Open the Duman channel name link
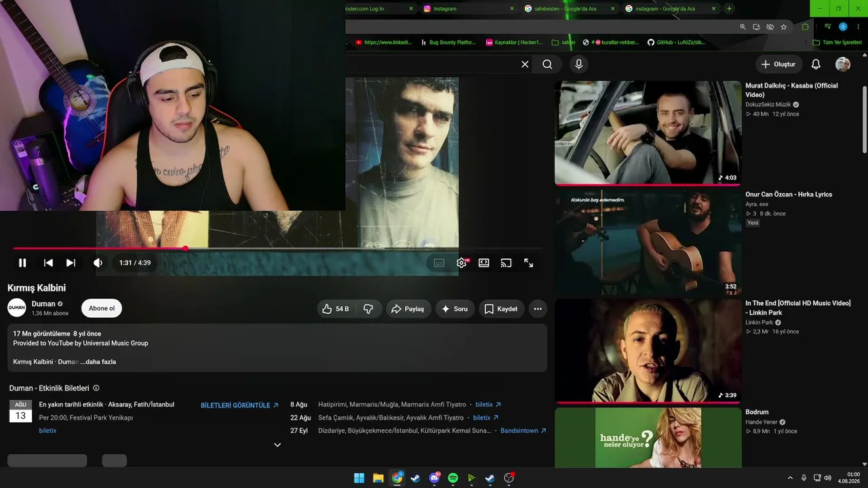 click(43, 304)
